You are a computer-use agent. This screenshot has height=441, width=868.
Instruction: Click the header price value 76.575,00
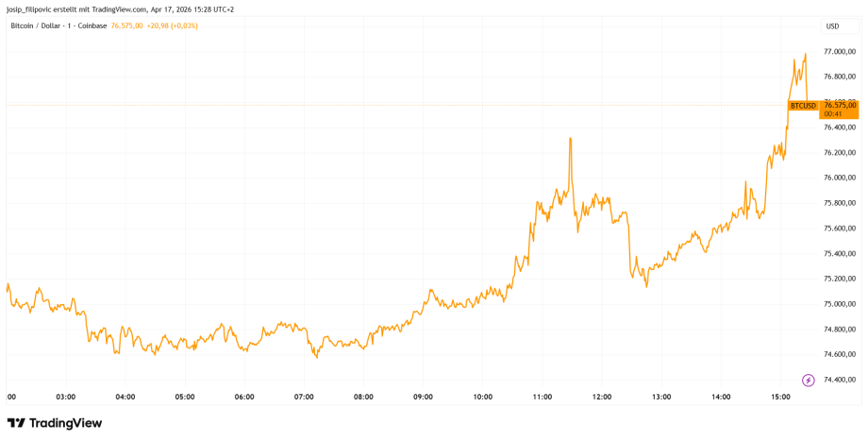pos(126,25)
